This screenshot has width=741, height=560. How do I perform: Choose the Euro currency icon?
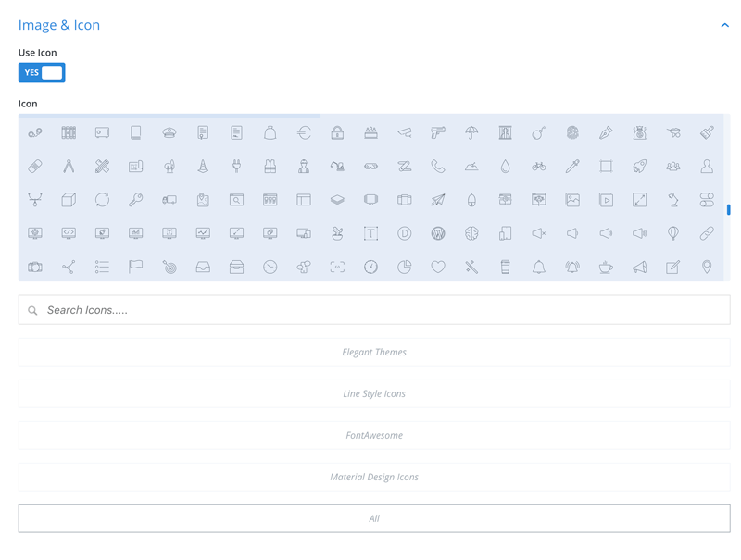click(x=304, y=131)
